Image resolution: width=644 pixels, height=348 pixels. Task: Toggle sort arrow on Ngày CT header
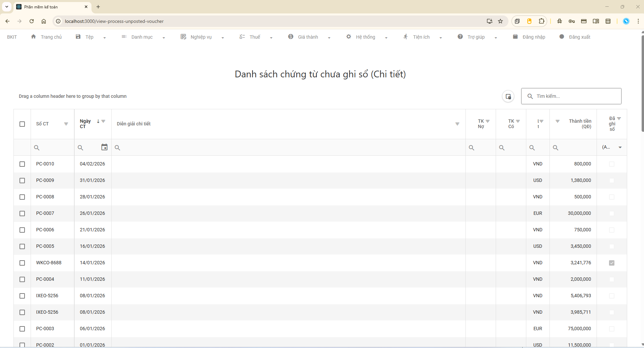pos(98,121)
